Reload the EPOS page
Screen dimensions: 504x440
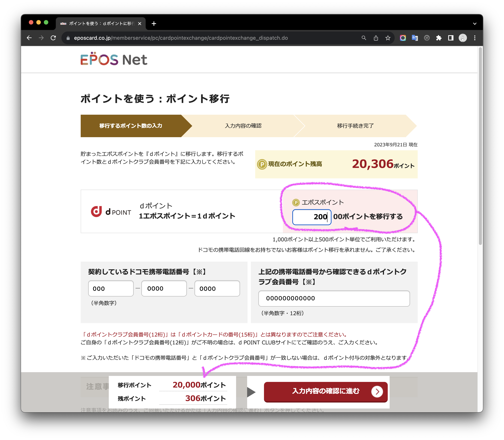(x=53, y=38)
